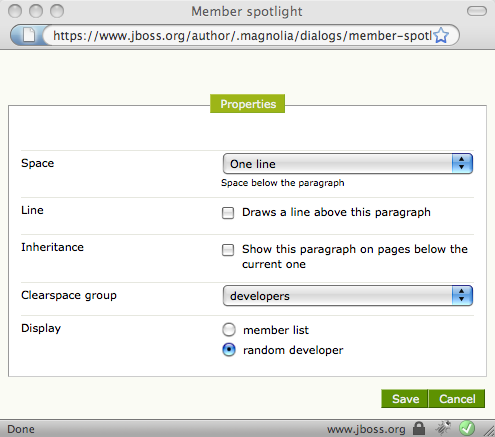Click the lock security icon in status bar

[x=419, y=428]
